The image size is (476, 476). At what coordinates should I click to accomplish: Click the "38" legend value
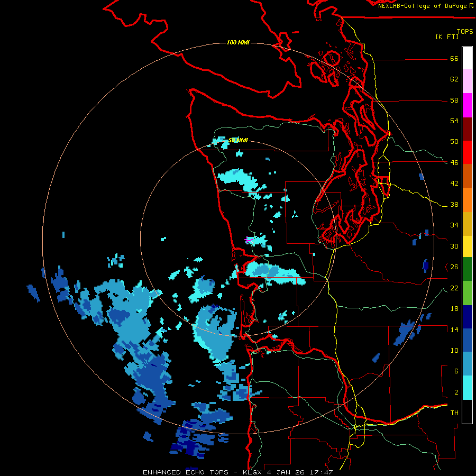(454, 205)
